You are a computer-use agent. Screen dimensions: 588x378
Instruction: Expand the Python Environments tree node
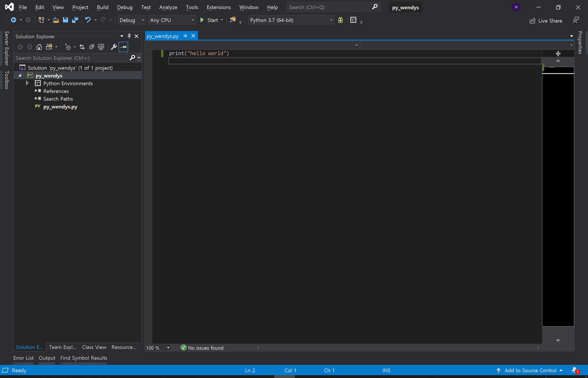(x=27, y=83)
